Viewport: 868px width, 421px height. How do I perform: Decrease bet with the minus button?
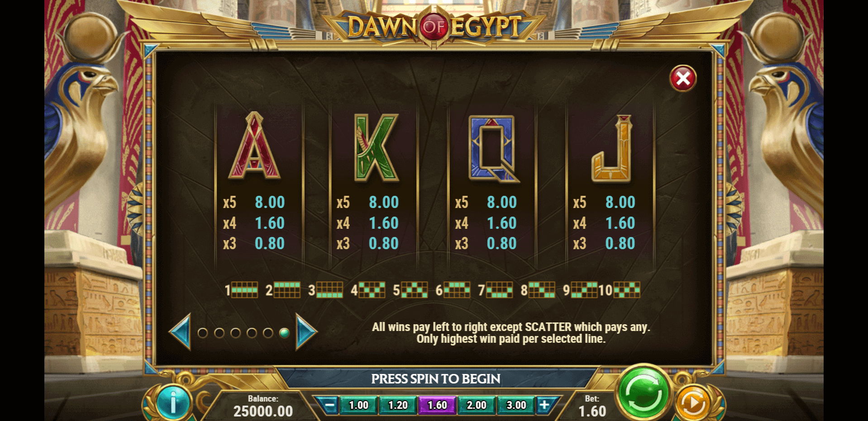pos(330,405)
